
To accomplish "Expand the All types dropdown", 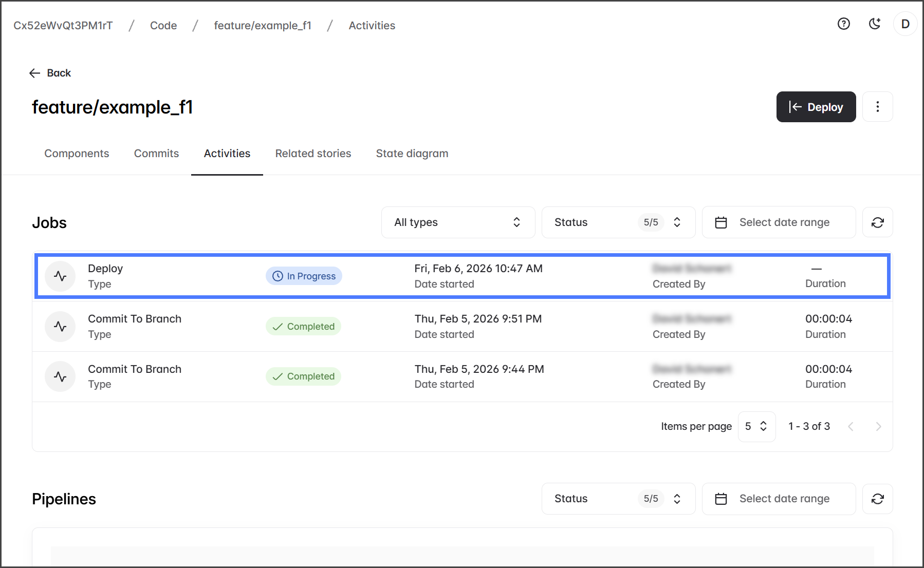I will pos(458,222).
